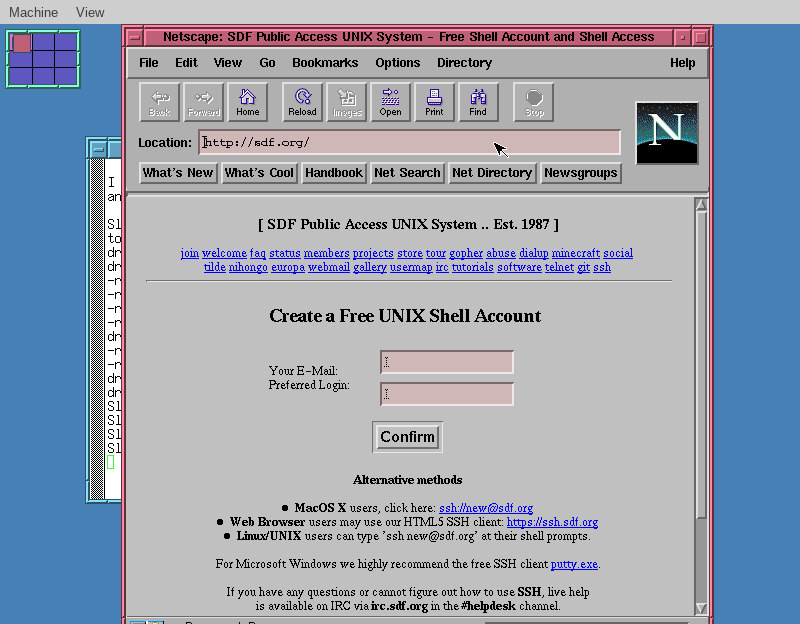The width and height of the screenshot is (800, 624).
Task: Follow the tour link
Action: coord(436,253)
